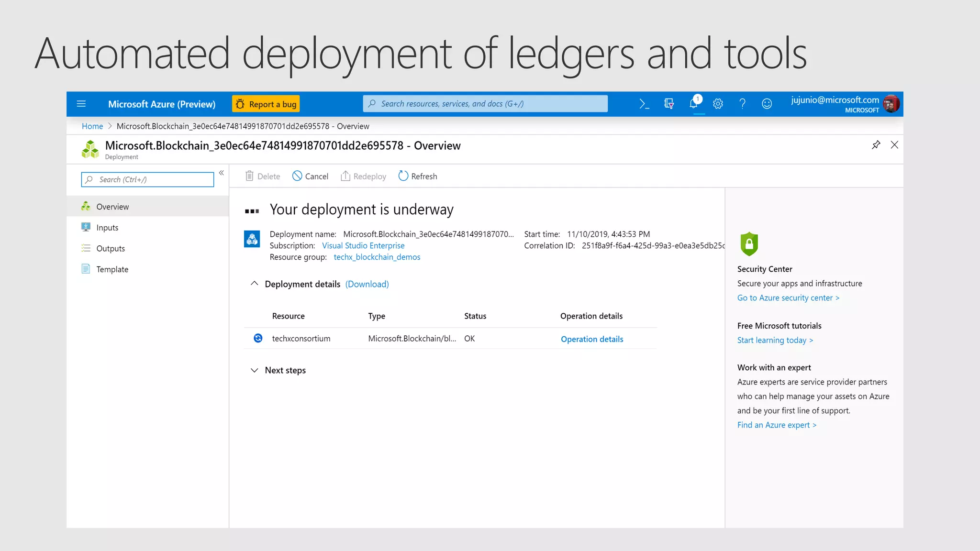Collapse the left sidebar with double chevron
Viewport: 980px width, 551px height.
pyautogui.click(x=222, y=173)
